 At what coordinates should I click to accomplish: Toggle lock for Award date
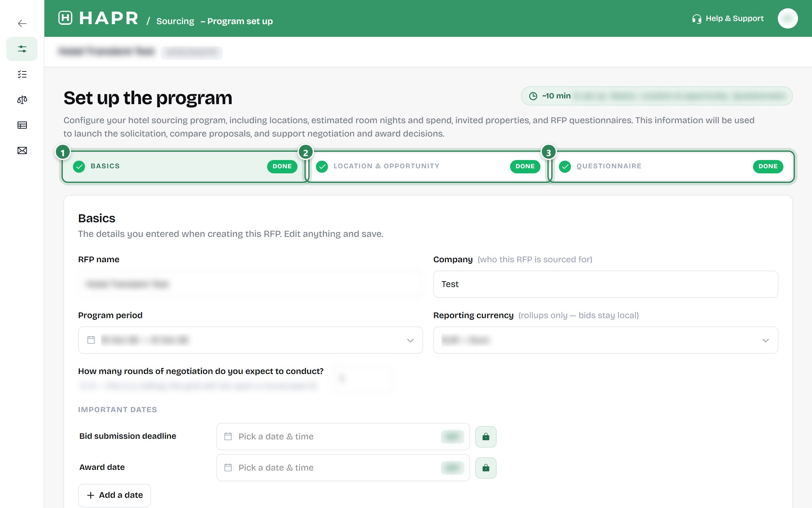click(486, 468)
